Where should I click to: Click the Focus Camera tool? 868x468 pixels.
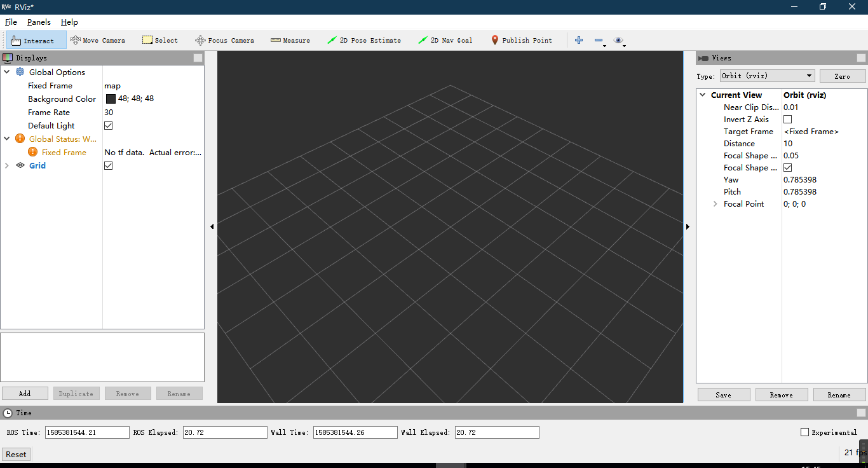click(224, 40)
